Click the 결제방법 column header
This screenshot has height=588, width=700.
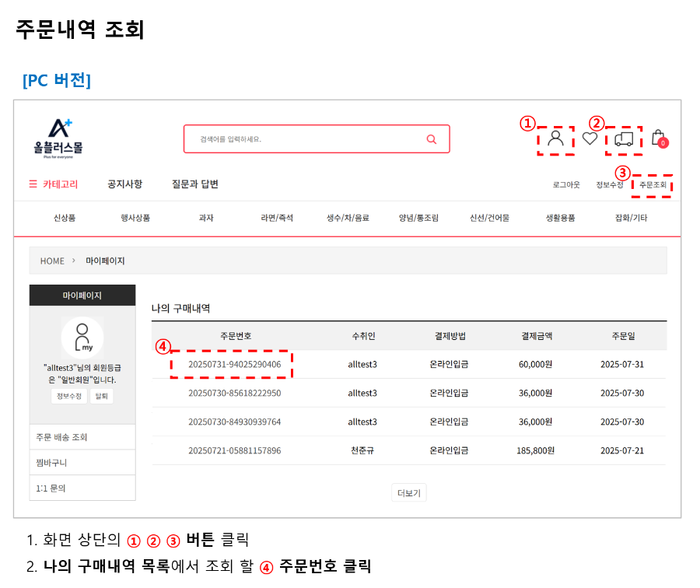click(450, 336)
